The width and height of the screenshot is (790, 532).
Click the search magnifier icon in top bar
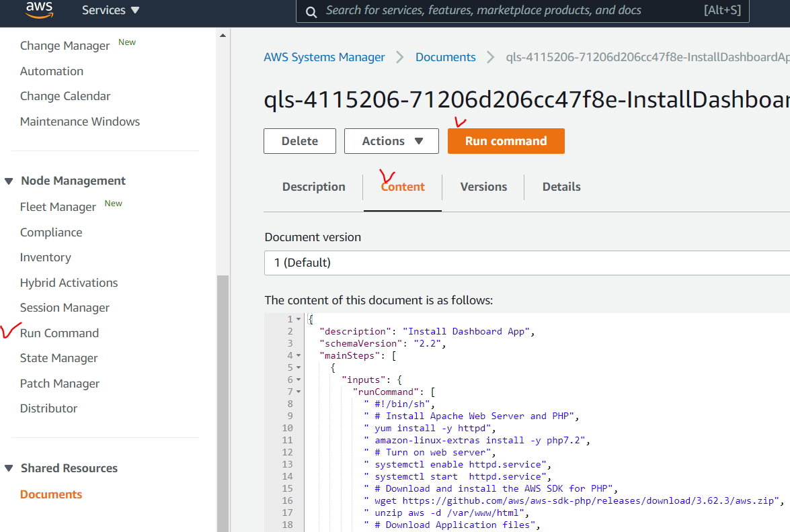311,12
